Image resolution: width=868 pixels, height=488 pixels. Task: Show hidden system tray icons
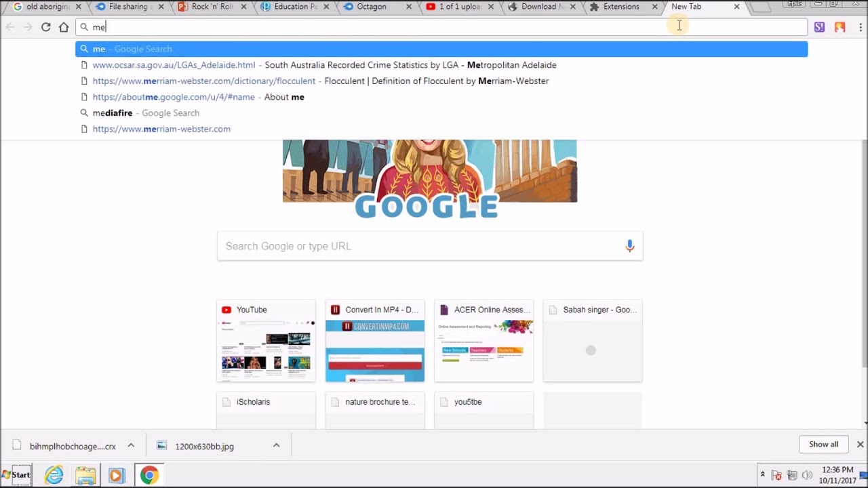(762, 475)
